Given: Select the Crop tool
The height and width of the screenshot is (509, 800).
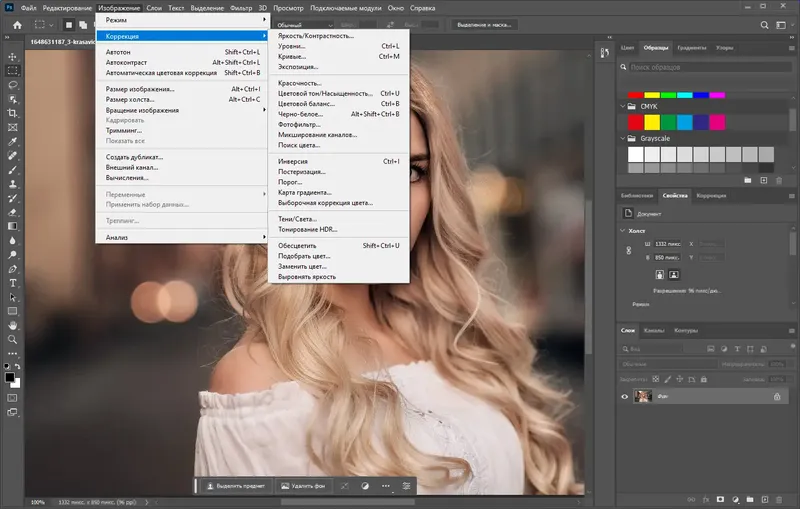Looking at the screenshot, I should click(13, 113).
